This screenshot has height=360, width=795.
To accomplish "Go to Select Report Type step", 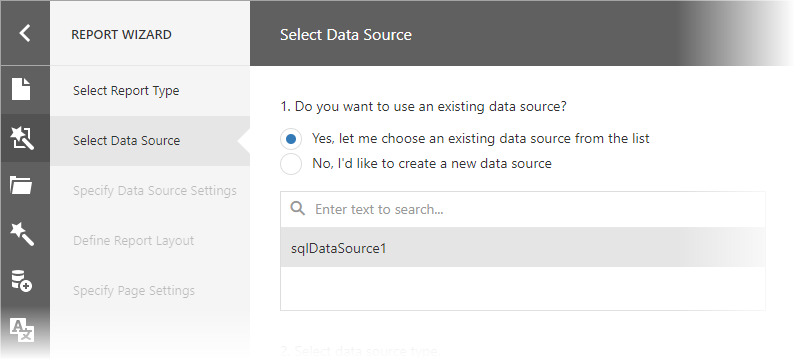I will pyautogui.click(x=150, y=91).
